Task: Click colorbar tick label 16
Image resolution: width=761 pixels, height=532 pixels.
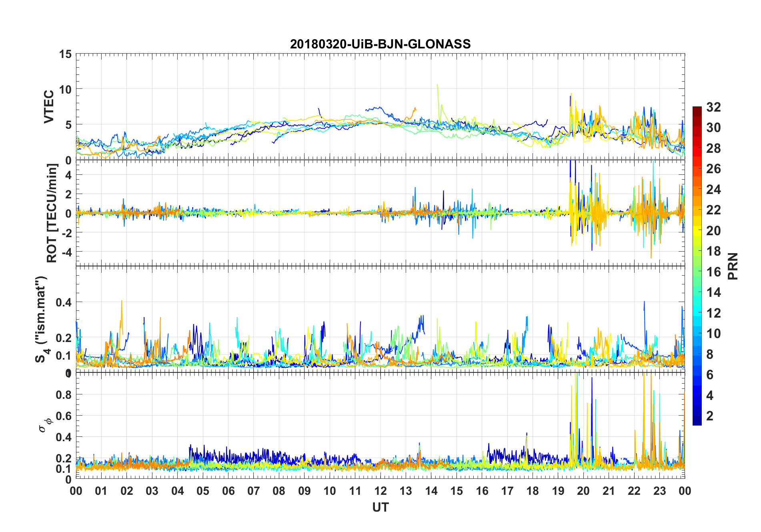Action: (x=713, y=272)
